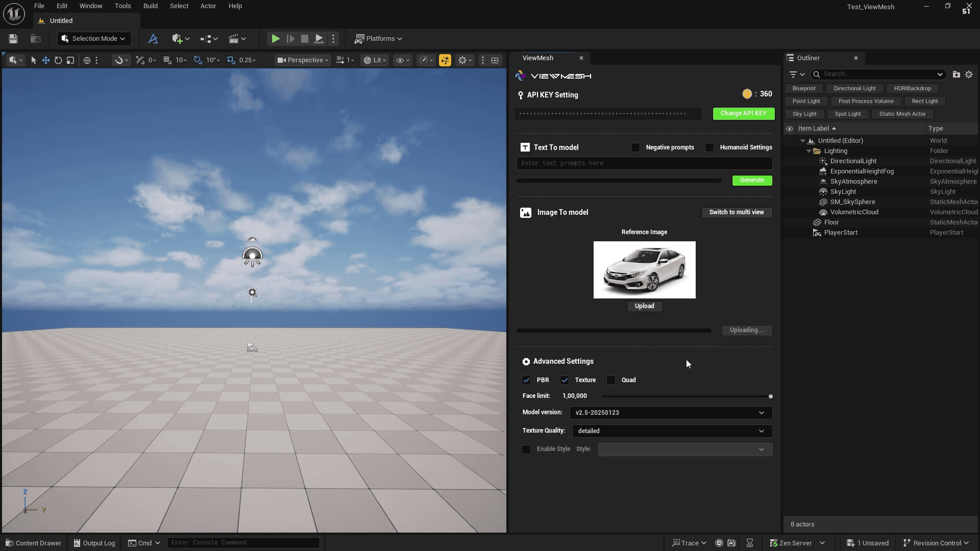Click the save level disk icon

(13, 39)
